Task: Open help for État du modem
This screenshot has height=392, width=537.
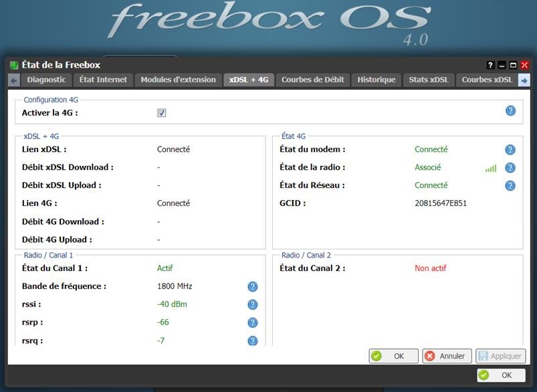Action: click(510, 149)
